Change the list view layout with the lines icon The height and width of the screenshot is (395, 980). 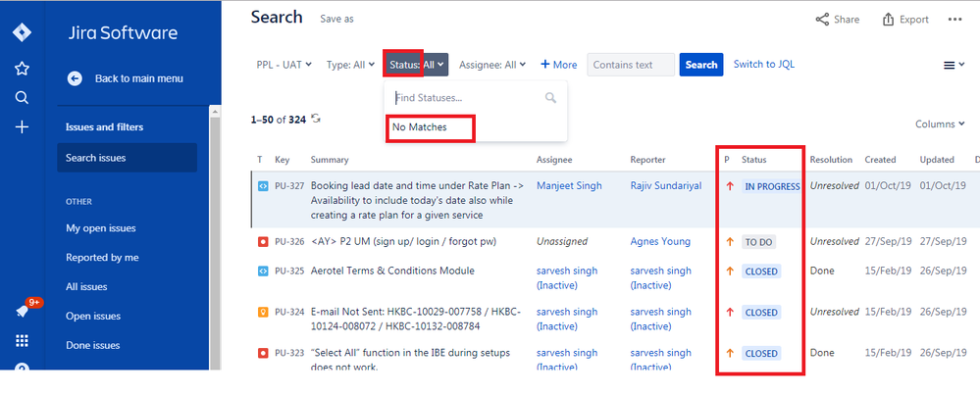[x=954, y=65]
